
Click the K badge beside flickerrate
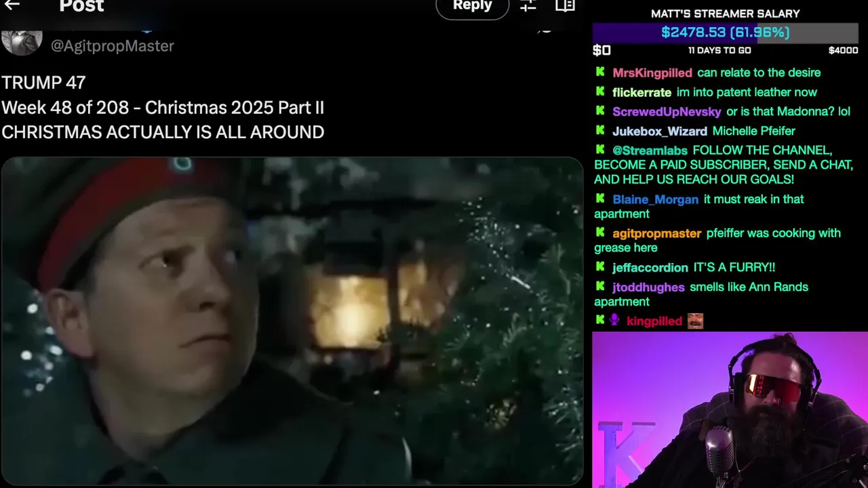pyautogui.click(x=600, y=91)
